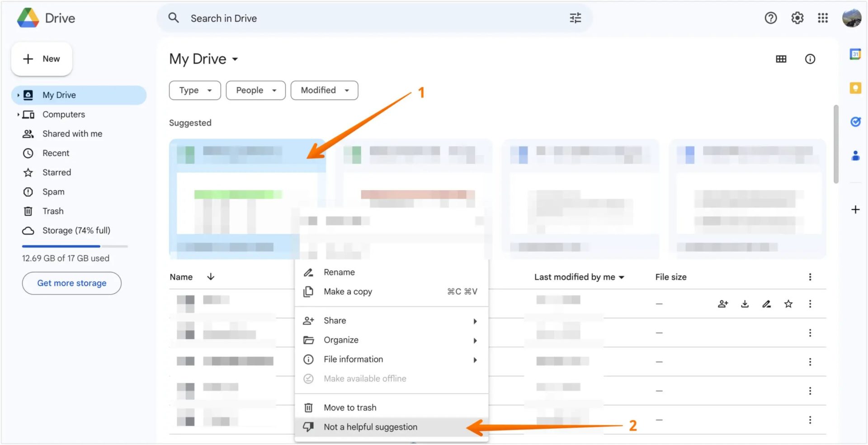Open advanced search filters in the search bar
This screenshot has width=868, height=445.
point(575,18)
